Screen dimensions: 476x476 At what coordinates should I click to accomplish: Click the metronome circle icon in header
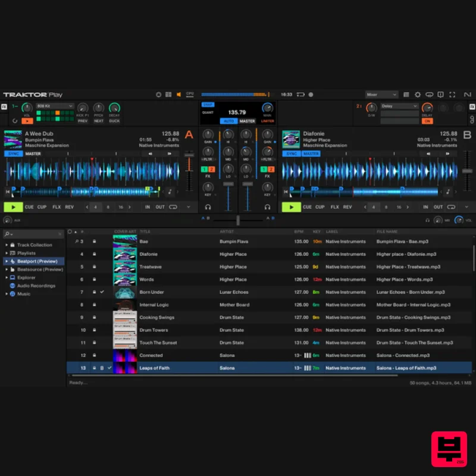(158, 95)
